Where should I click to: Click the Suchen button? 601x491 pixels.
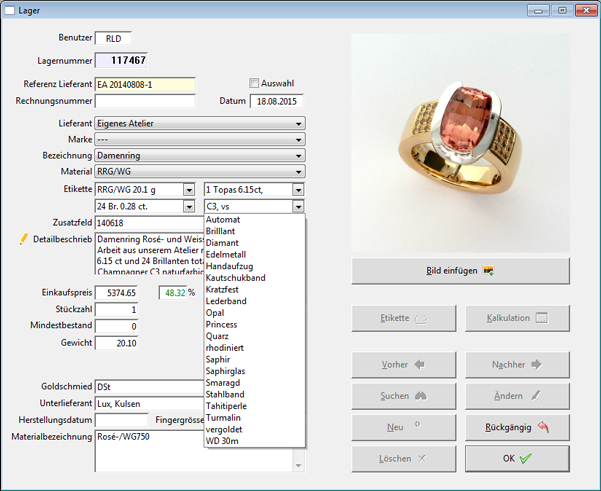point(404,396)
